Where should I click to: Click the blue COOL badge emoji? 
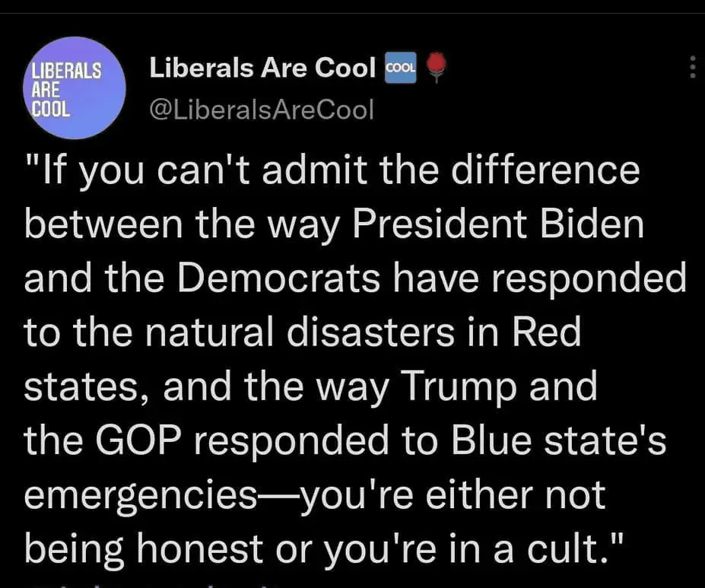click(x=400, y=68)
